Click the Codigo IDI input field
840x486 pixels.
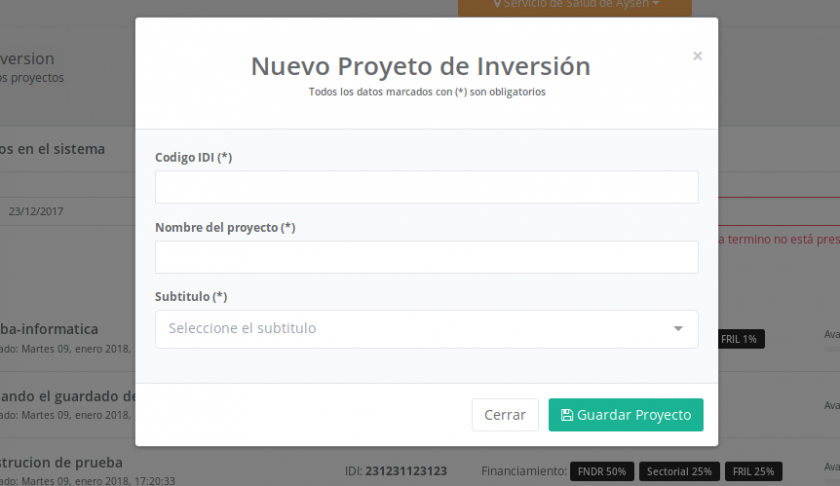[426, 187]
